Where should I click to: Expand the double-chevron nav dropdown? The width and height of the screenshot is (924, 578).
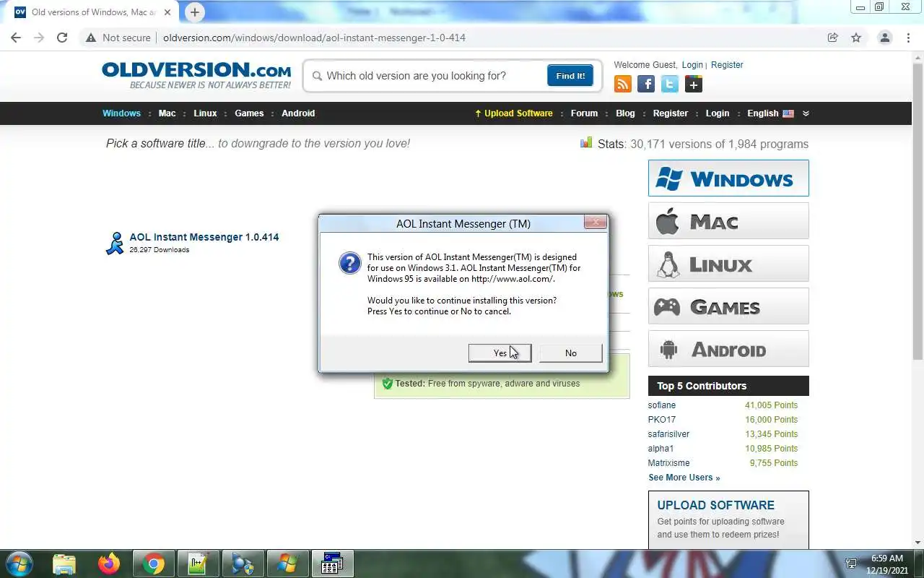tap(806, 113)
